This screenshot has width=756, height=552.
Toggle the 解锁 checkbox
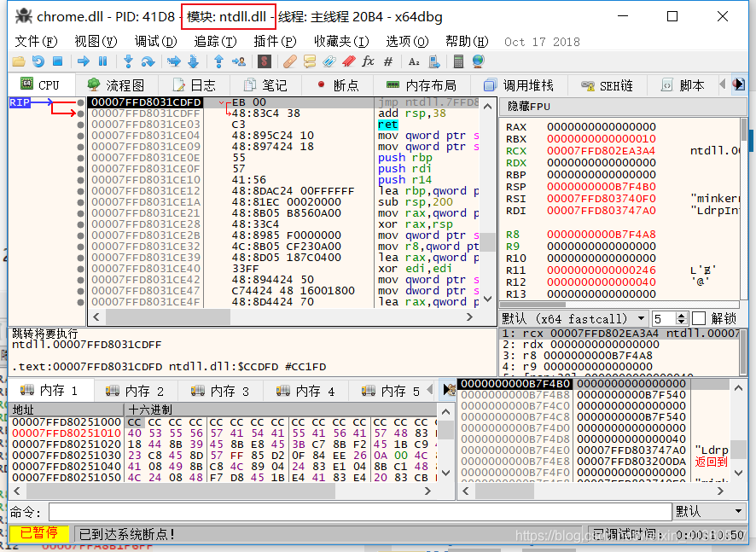click(699, 319)
